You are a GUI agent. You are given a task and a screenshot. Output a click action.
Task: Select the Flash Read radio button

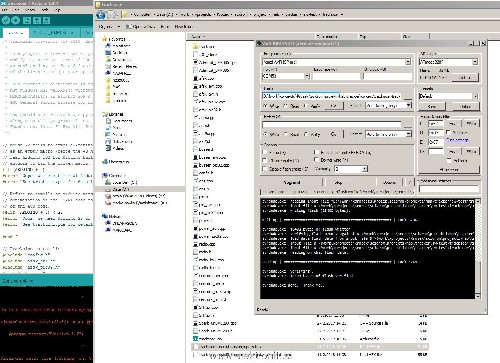(x=285, y=106)
